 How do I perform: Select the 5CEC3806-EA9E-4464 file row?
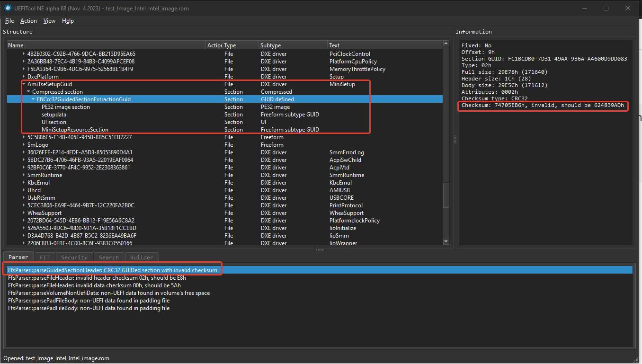pos(225,205)
